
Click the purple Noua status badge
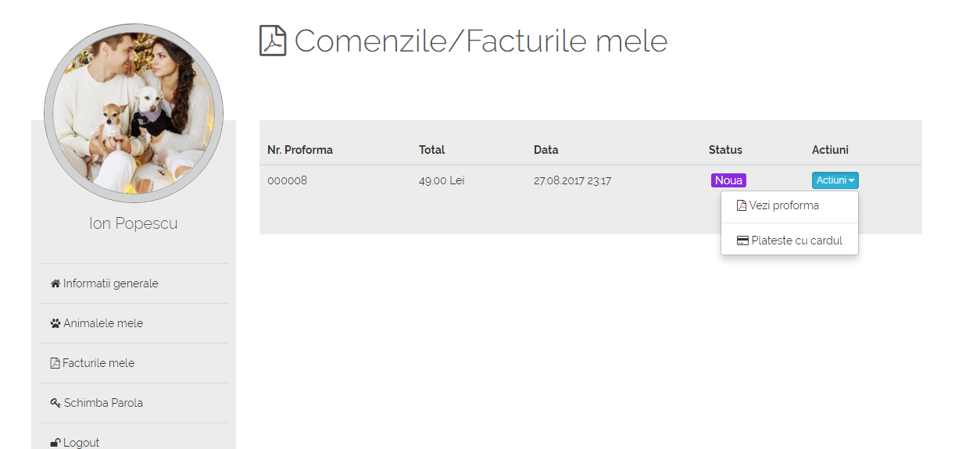[x=728, y=180]
